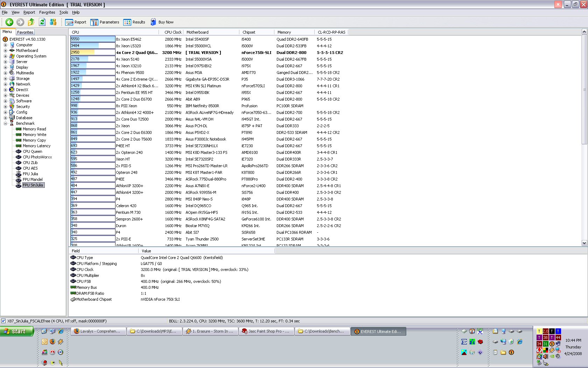Select the Security icon in tree
588x368 pixels.
(x=12, y=107)
